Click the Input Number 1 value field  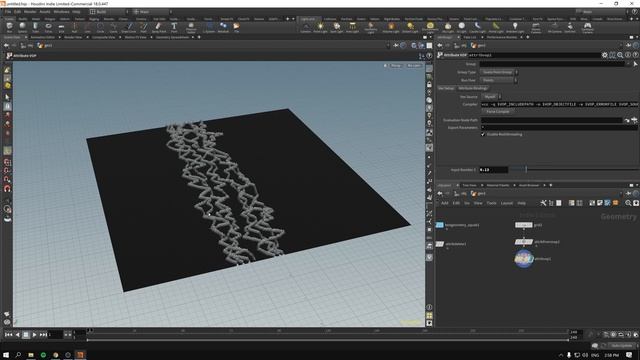tap(493, 169)
